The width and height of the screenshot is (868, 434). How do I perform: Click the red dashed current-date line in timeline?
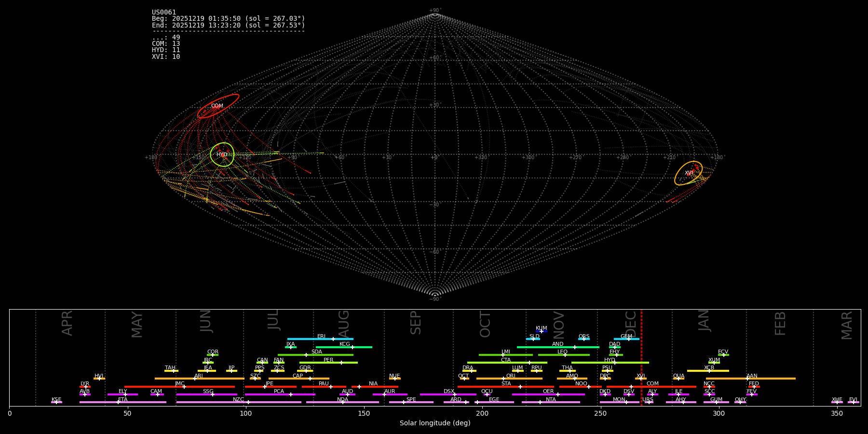pyautogui.click(x=641, y=357)
